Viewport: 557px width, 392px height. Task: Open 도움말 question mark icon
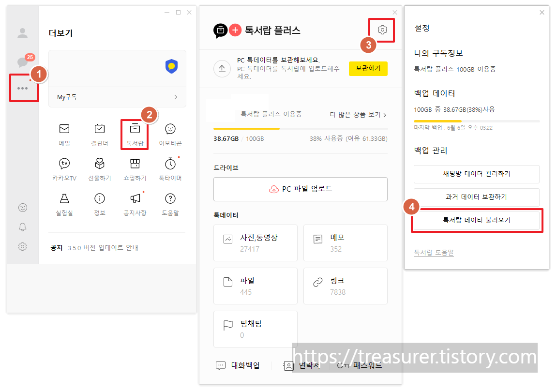tap(170, 204)
